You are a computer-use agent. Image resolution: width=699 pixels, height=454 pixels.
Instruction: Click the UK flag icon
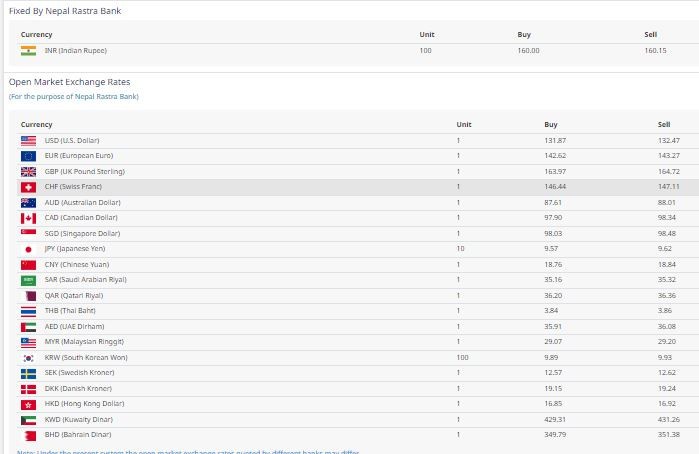(28, 172)
